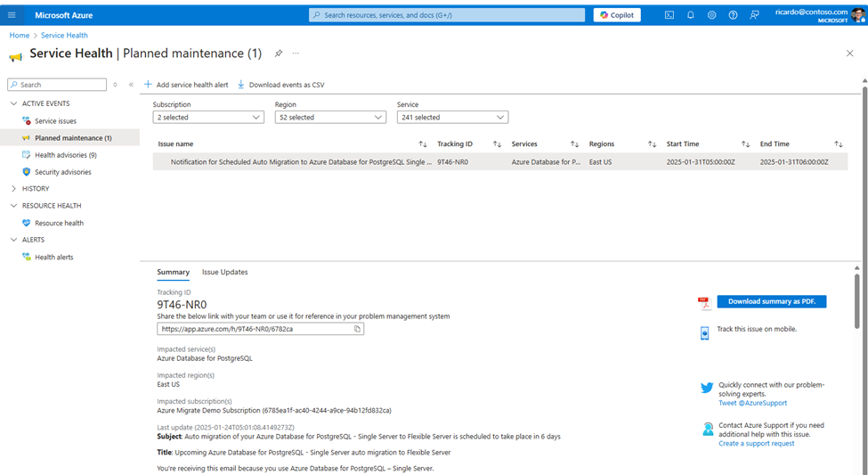The image size is (868, 475).
Task: Click Service Health breadcrumb link
Action: coord(64,35)
